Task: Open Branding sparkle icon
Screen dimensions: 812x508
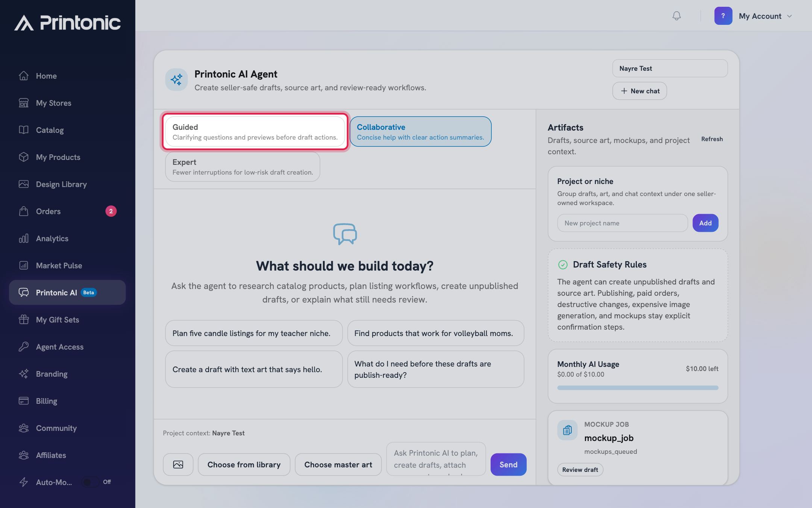Action: click(24, 374)
